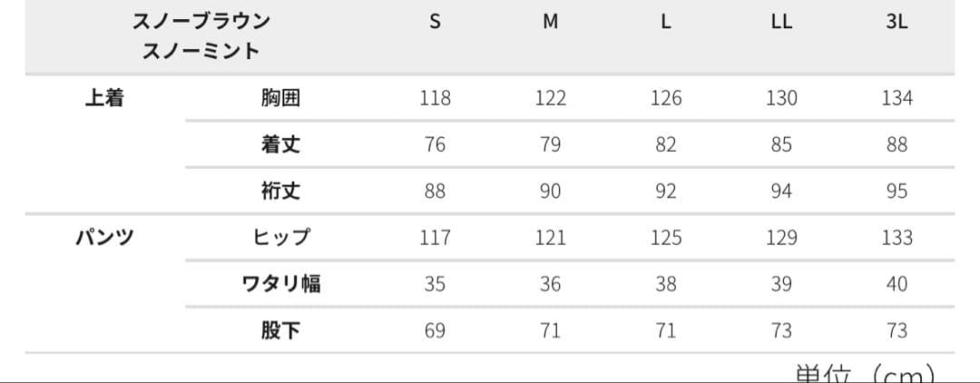Click the ヒップ value 129 for size LL
The width and height of the screenshot is (980, 383).
pos(781,238)
